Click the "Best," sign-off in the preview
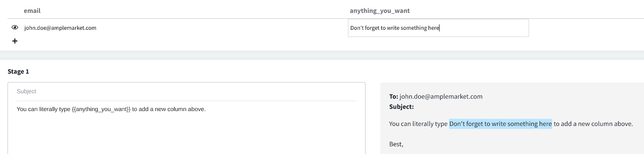The width and height of the screenshot is (644, 154). pyautogui.click(x=396, y=144)
